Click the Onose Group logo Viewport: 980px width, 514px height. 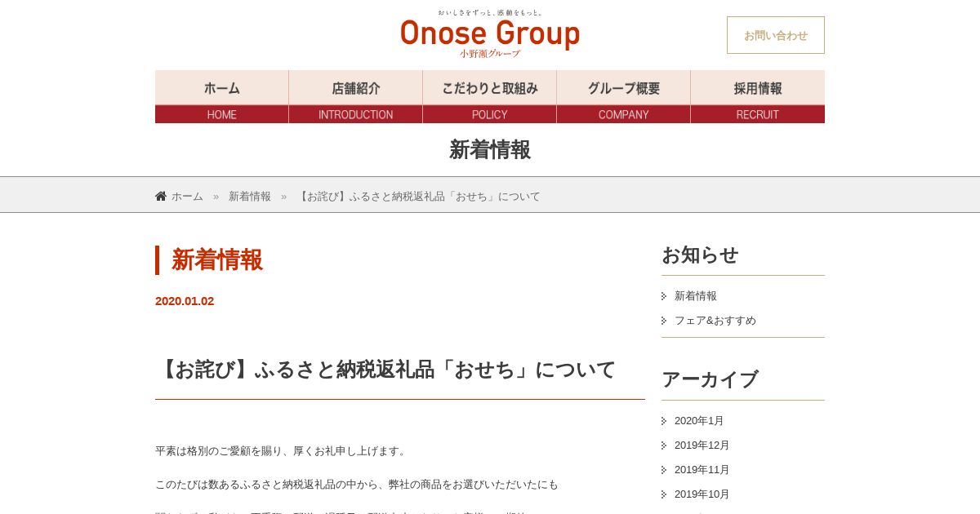click(x=490, y=34)
